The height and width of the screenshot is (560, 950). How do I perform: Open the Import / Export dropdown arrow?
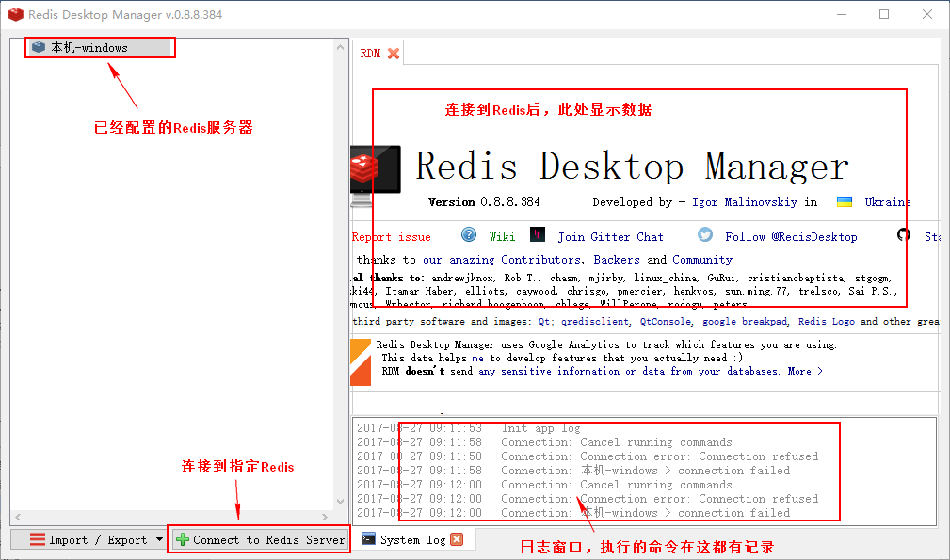[159, 539]
